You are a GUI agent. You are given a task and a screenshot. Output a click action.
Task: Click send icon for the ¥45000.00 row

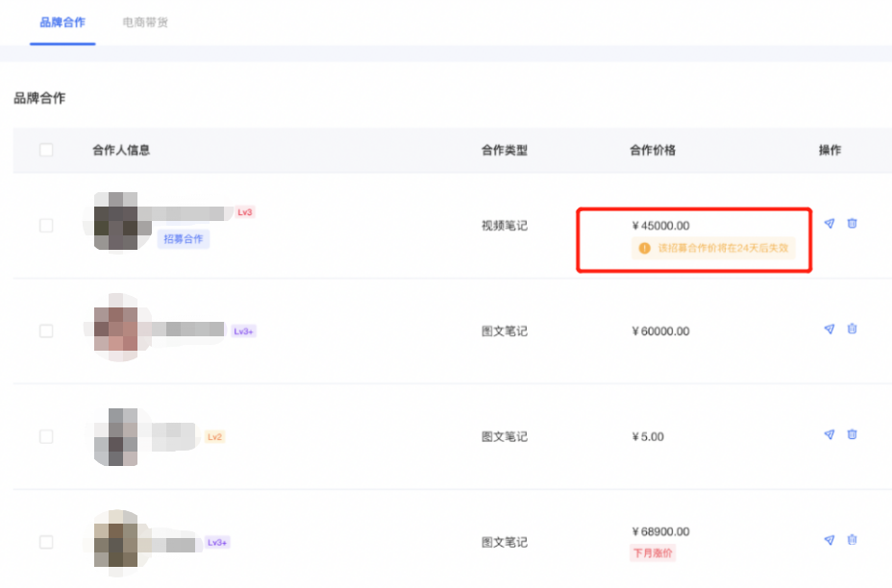coord(829,224)
